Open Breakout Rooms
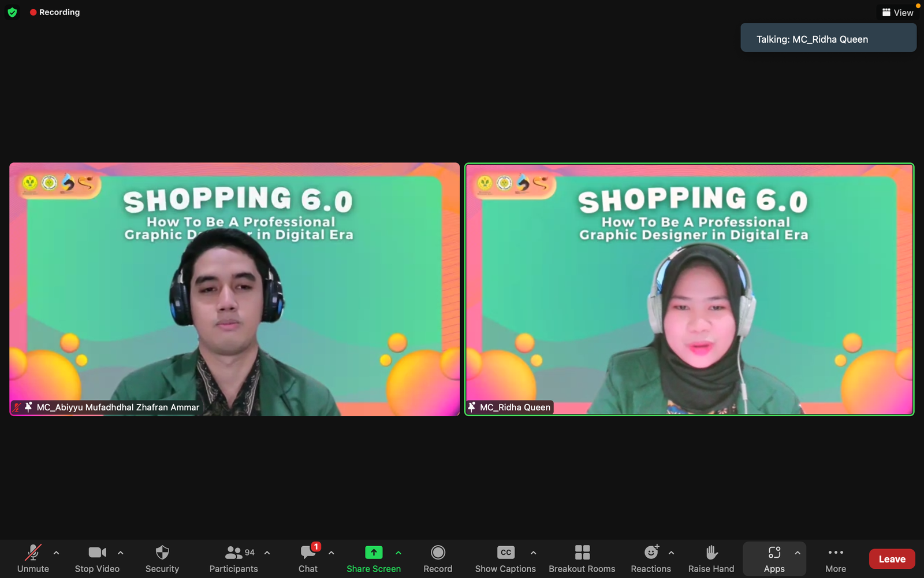 tap(582, 558)
